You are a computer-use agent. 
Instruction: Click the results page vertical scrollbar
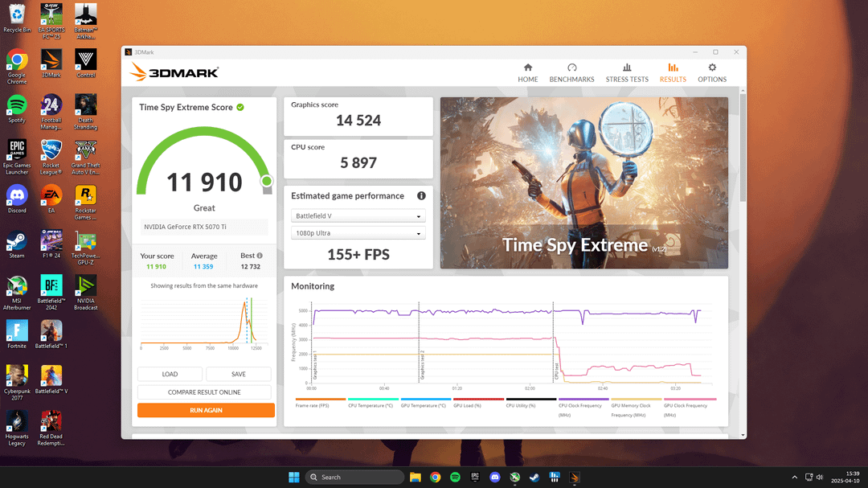pos(743,147)
